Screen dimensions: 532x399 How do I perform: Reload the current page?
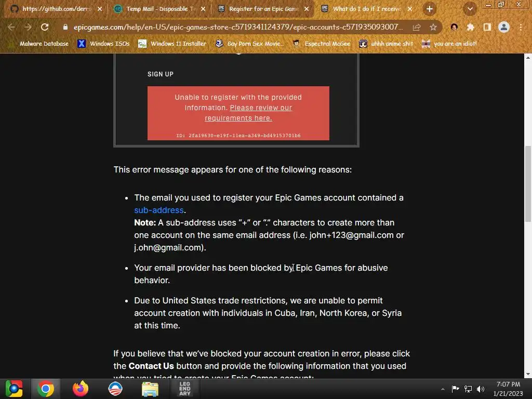click(x=45, y=27)
